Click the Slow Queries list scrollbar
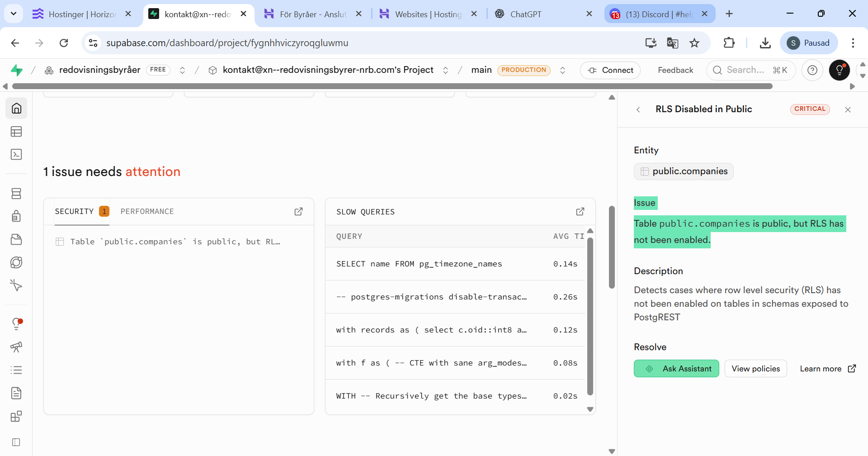868x456 pixels. (x=590, y=317)
